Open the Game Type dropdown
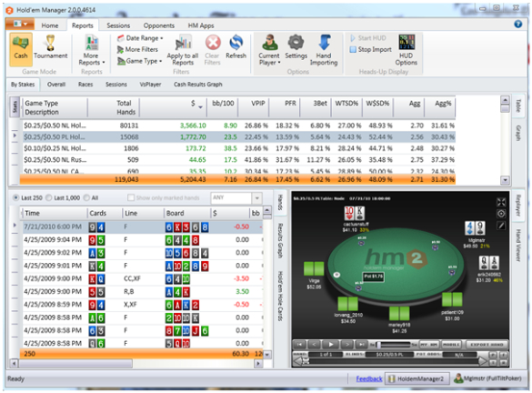This screenshot has height=393, width=532. coord(139,61)
